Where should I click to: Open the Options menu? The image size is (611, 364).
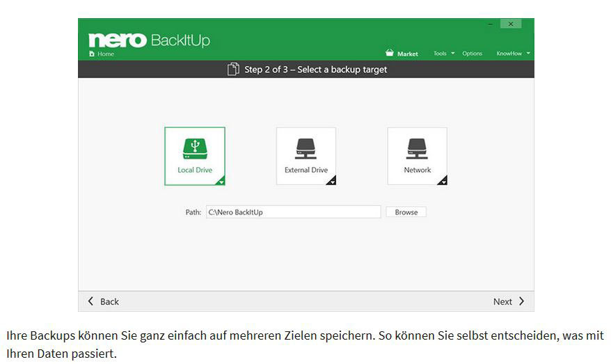coord(473,54)
